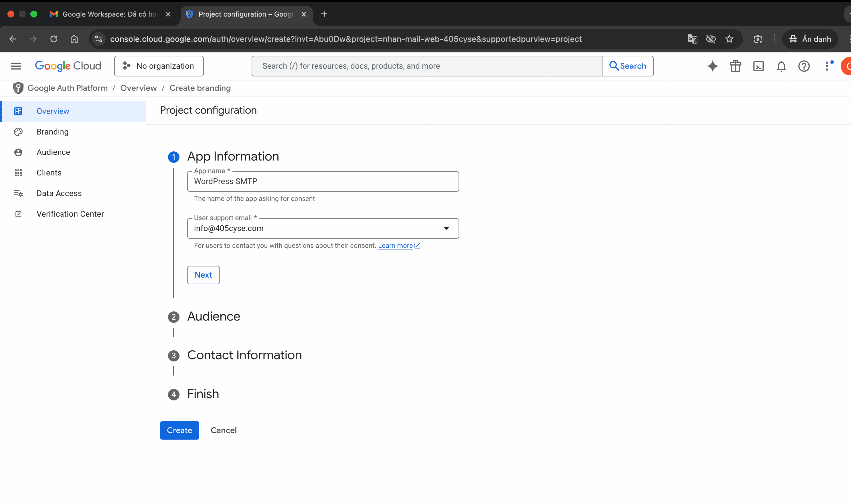Viewport: 851px width, 504px height.
Task: Open the Learn more link
Action: point(399,246)
